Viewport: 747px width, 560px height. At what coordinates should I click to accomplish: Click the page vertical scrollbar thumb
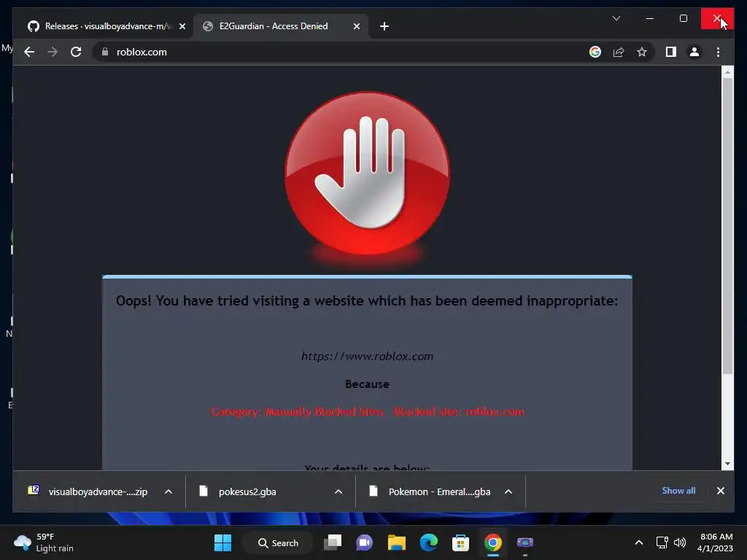coord(727,226)
